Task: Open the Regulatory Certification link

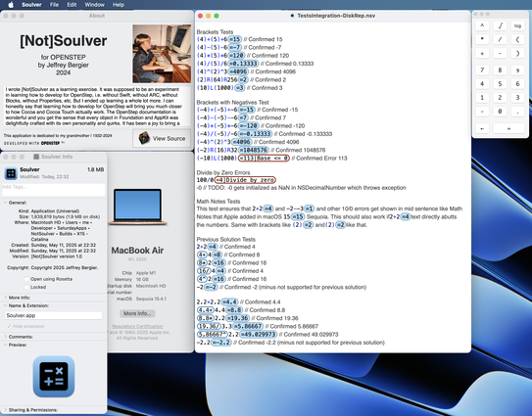Action: (x=137, y=326)
